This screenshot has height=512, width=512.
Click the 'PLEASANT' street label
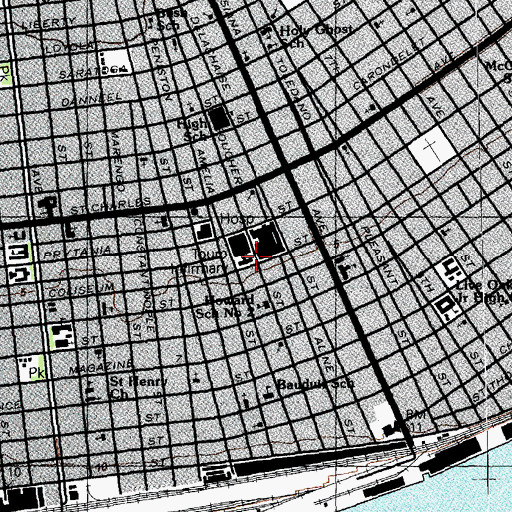380,255
